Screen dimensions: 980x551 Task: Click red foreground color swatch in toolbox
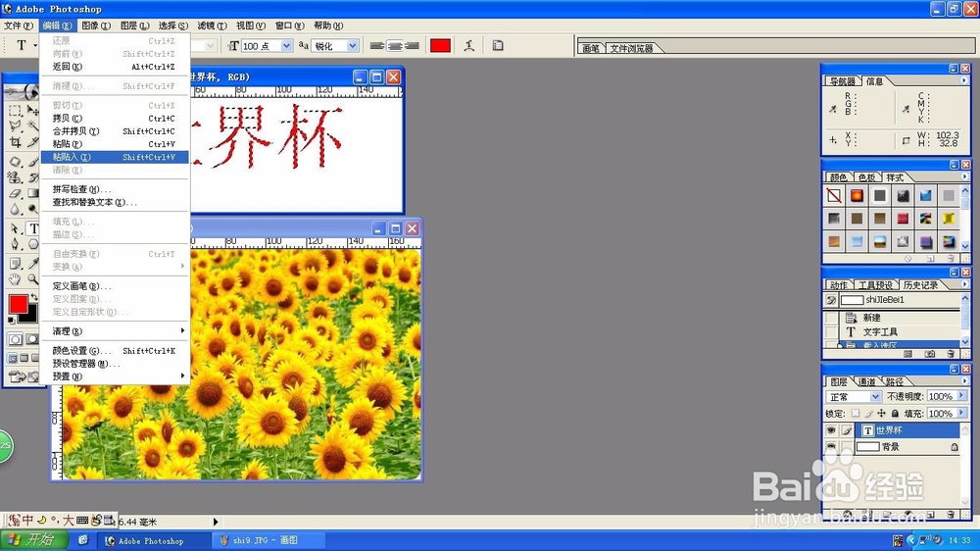(x=18, y=305)
